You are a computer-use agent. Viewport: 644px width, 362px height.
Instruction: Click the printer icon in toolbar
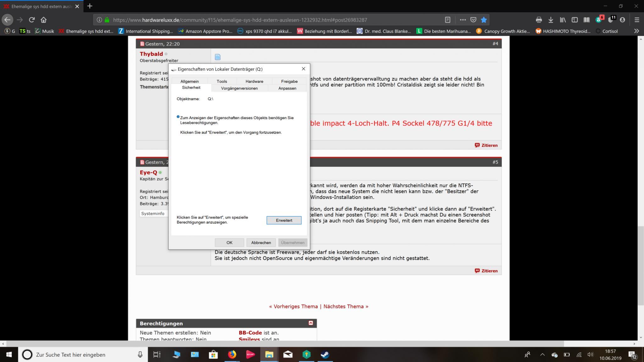539,20
